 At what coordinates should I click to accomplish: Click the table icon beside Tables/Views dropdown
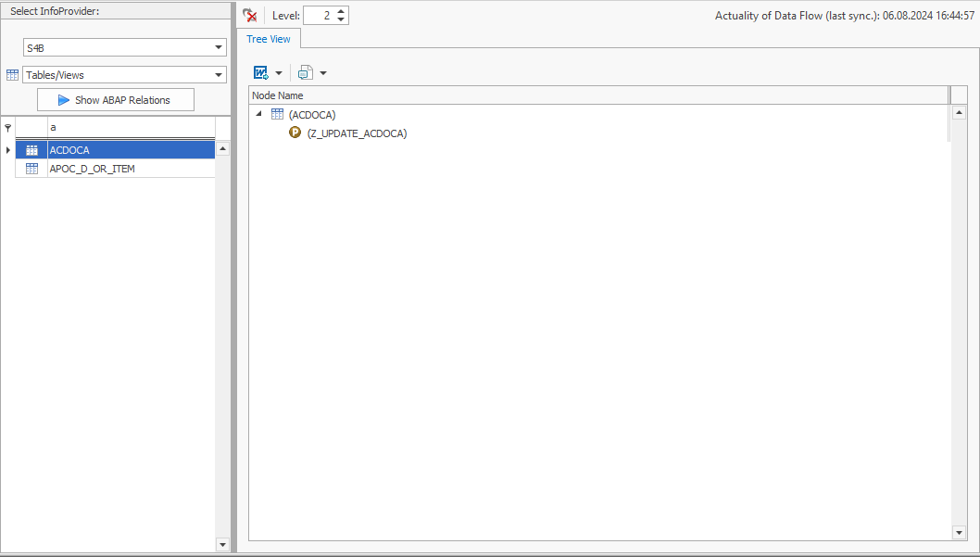[x=12, y=75]
